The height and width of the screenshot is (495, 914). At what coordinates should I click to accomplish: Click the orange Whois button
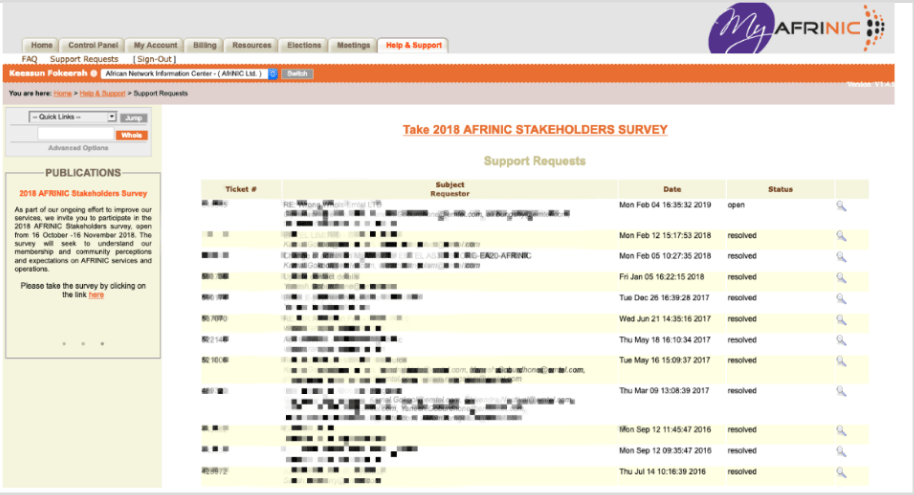(132, 135)
